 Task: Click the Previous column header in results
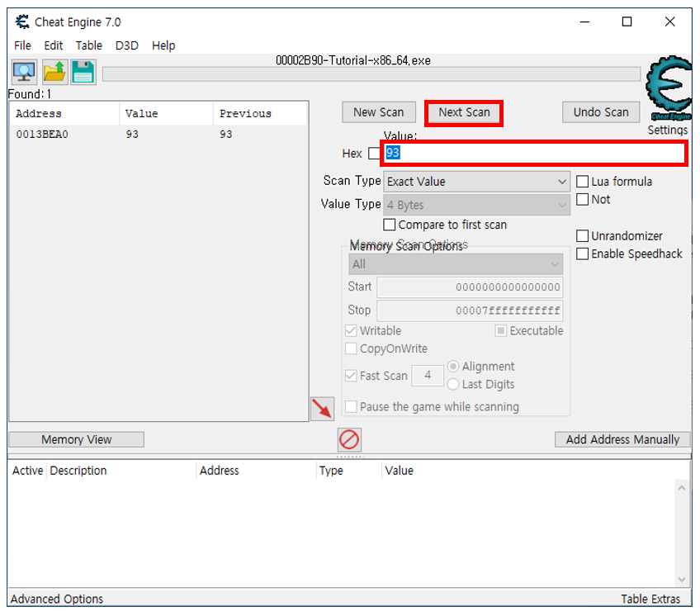pos(260,113)
